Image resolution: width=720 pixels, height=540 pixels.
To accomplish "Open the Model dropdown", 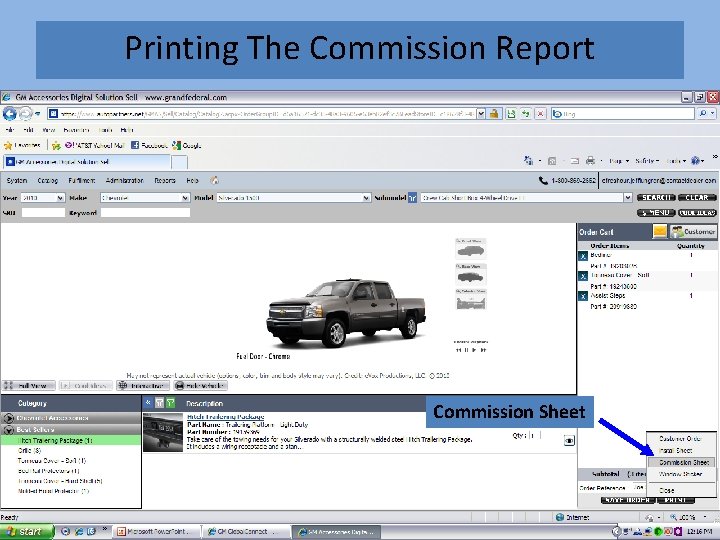I will (x=366, y=198).
